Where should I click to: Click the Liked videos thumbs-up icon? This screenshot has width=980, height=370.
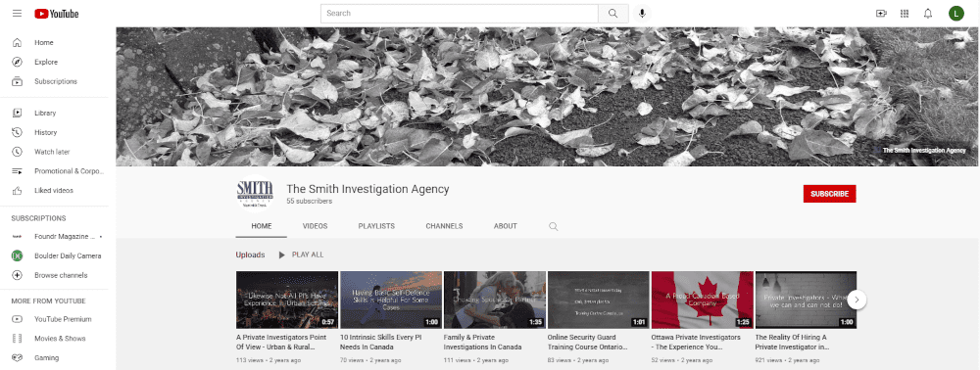click(17, 190)
